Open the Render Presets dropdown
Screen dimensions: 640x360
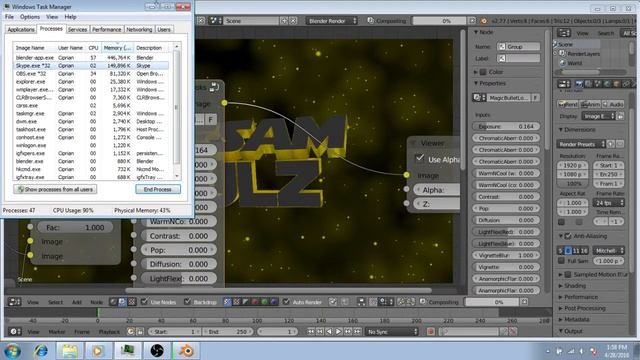click(x=581, y=144)
